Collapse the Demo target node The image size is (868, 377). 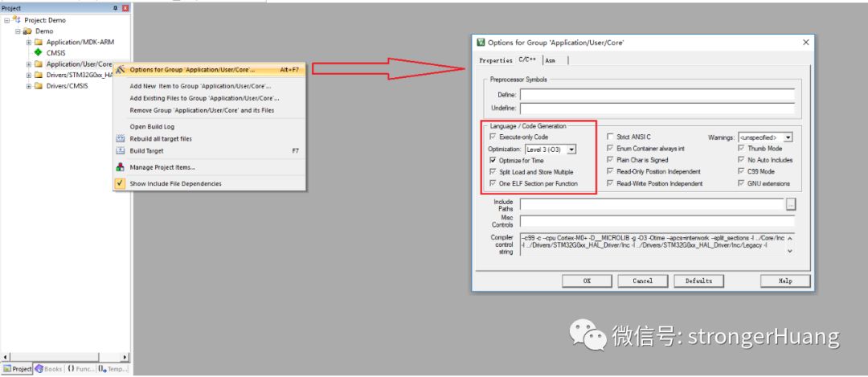(x=17, y=31)
